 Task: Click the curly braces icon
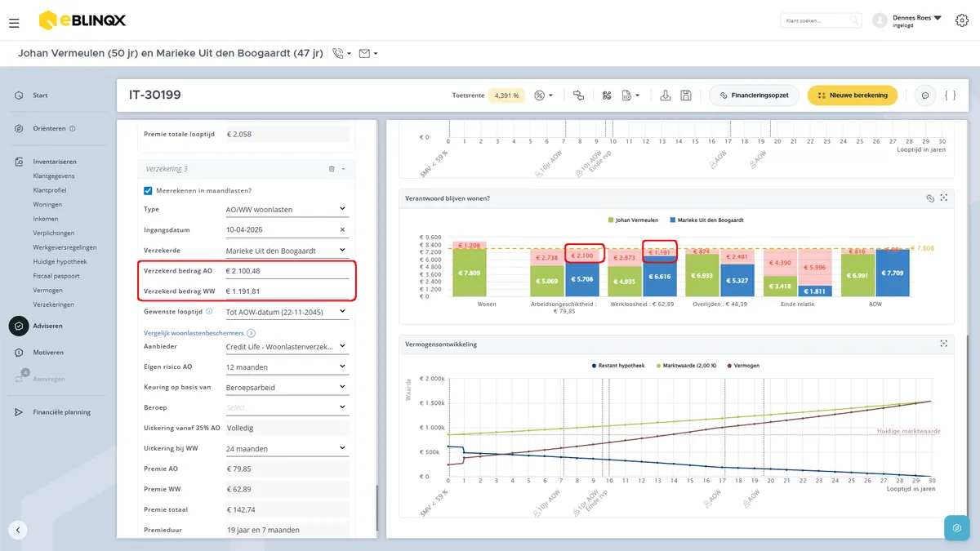coord(950,96)
